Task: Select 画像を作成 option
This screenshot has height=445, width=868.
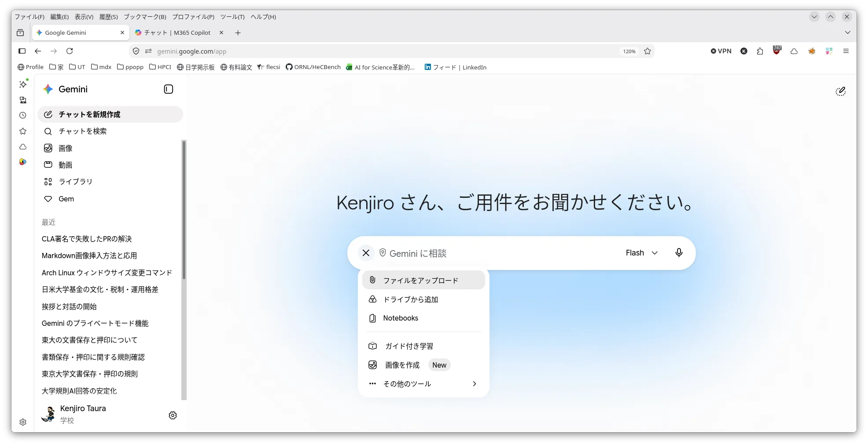Action: coord(423,365)
